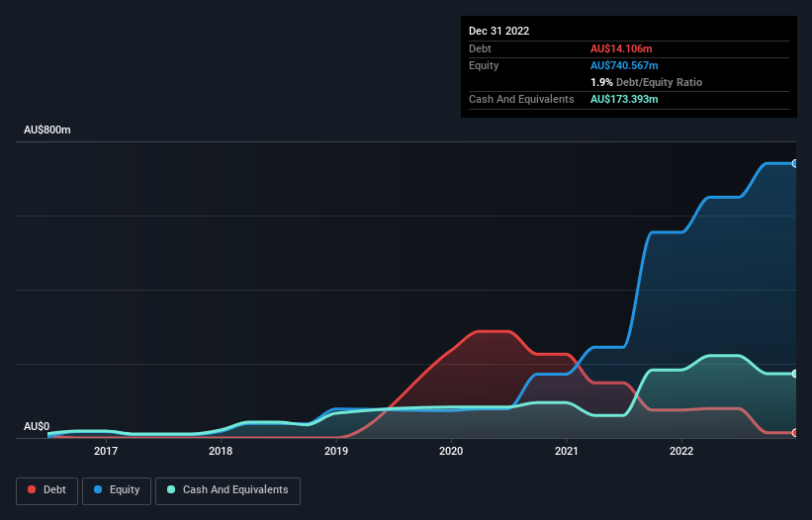Click the Cash And Equivalents tooltip label

(521, 99)
